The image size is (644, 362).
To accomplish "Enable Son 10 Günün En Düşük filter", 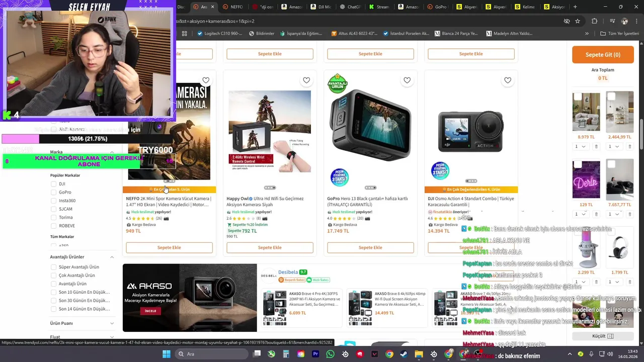I will tap(53, 292).
